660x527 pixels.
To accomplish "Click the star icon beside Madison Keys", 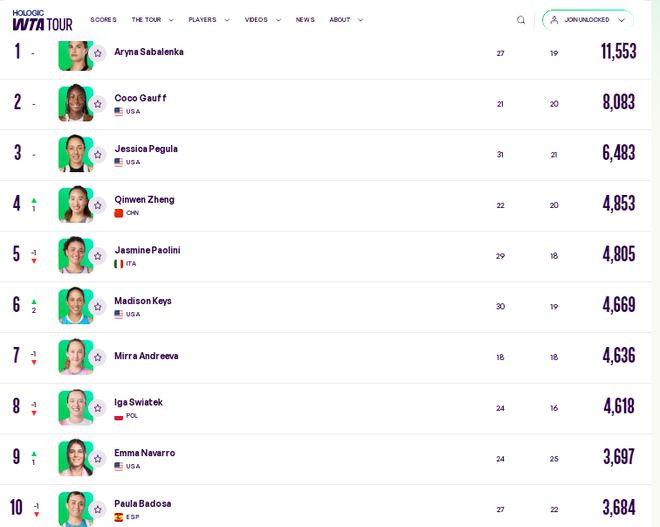I will 98,307.
